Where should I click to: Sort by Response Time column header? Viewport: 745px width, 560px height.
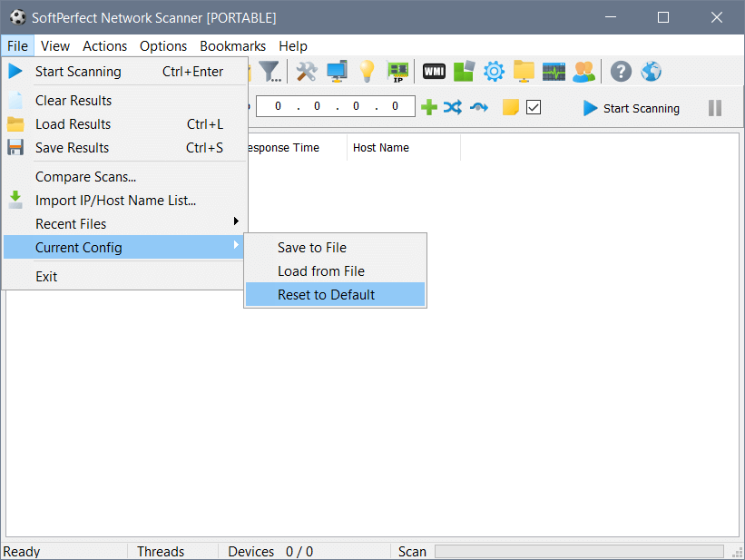(x=298, y=148)
